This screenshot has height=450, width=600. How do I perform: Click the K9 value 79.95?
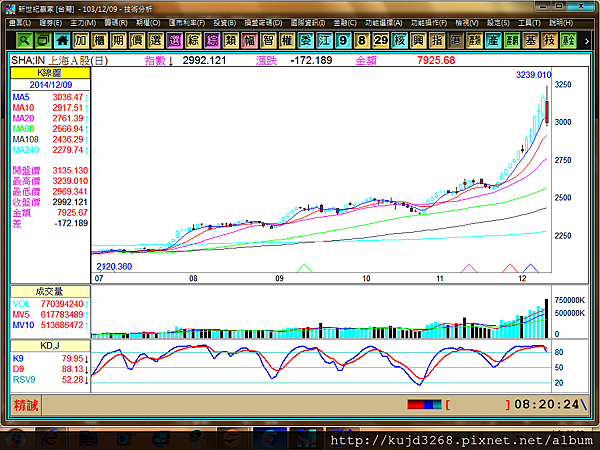click(72, 359)
